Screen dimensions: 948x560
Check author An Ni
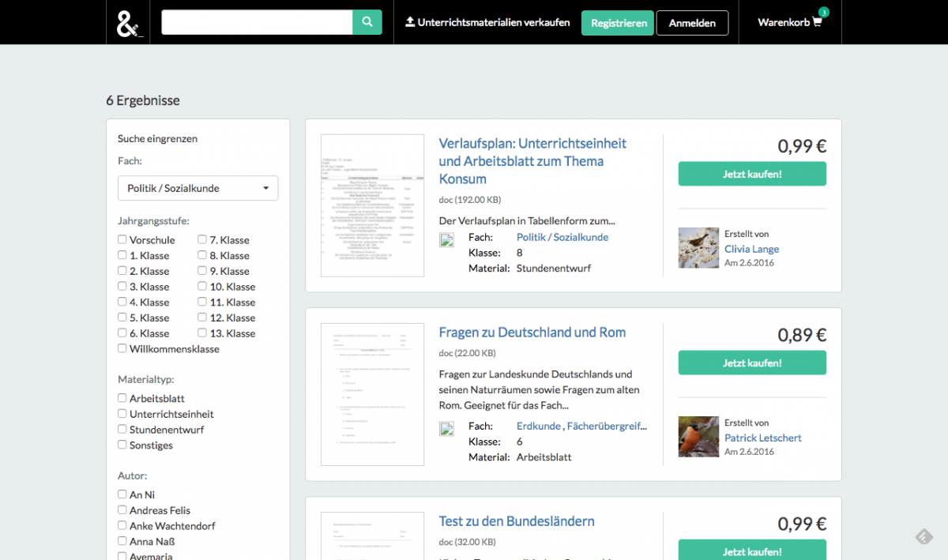pos(122,494)
